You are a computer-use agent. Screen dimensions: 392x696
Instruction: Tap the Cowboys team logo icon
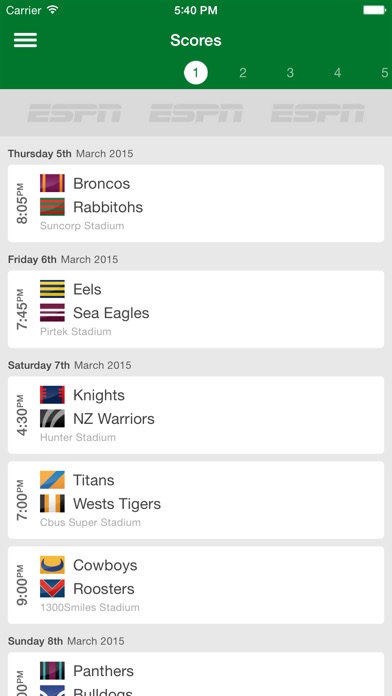tap(52, 565)
